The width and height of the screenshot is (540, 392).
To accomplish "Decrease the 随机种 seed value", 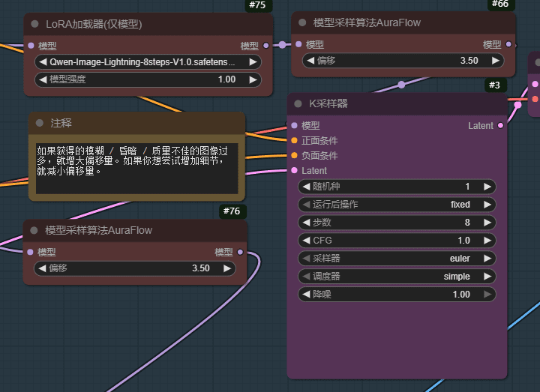I will click(x=307, y=187).
